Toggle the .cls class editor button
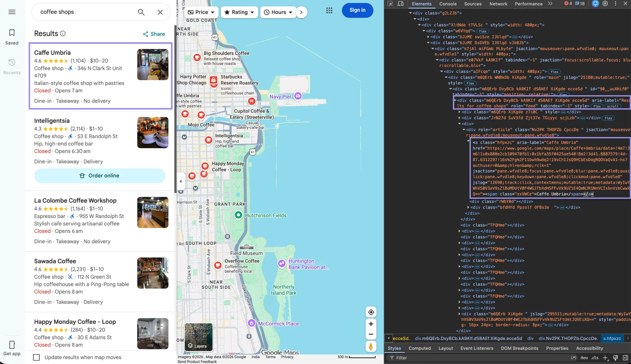The height and width of the screenshot is (364, 631). click(595, 358)
